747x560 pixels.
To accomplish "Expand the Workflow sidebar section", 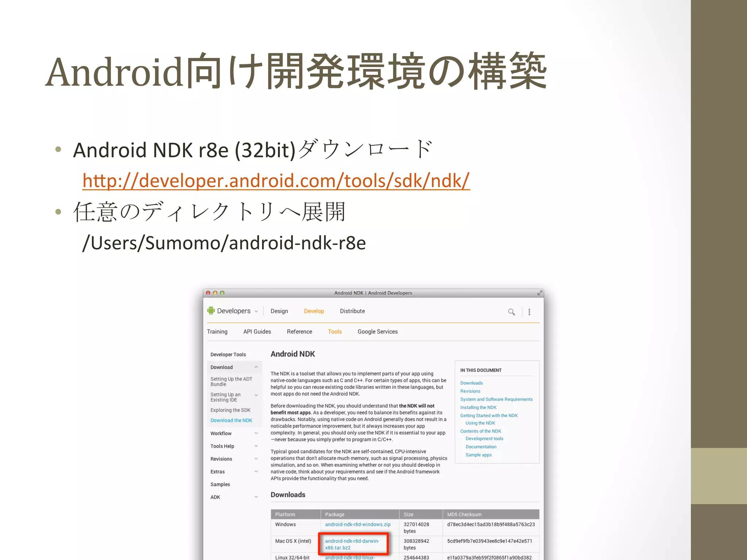I will pyautogui.click(x=256, y=433).
